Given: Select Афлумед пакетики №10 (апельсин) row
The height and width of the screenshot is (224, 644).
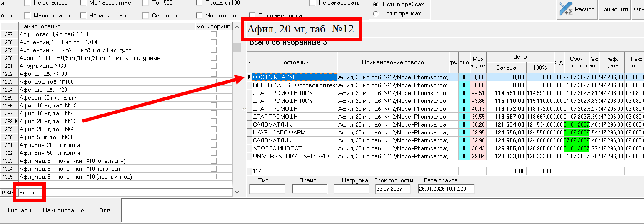Looking at the screenshot, I should coord(107,161).
